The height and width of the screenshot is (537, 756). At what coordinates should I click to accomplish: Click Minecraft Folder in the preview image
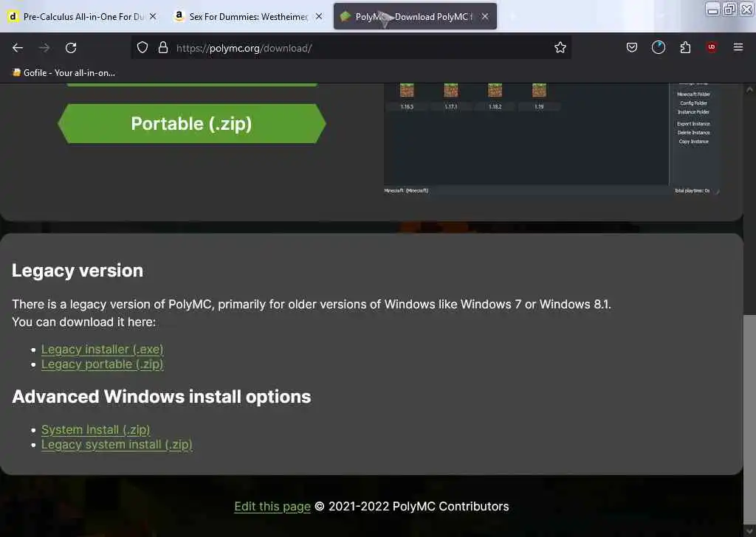pyautogui.click(x=693, y=94)
